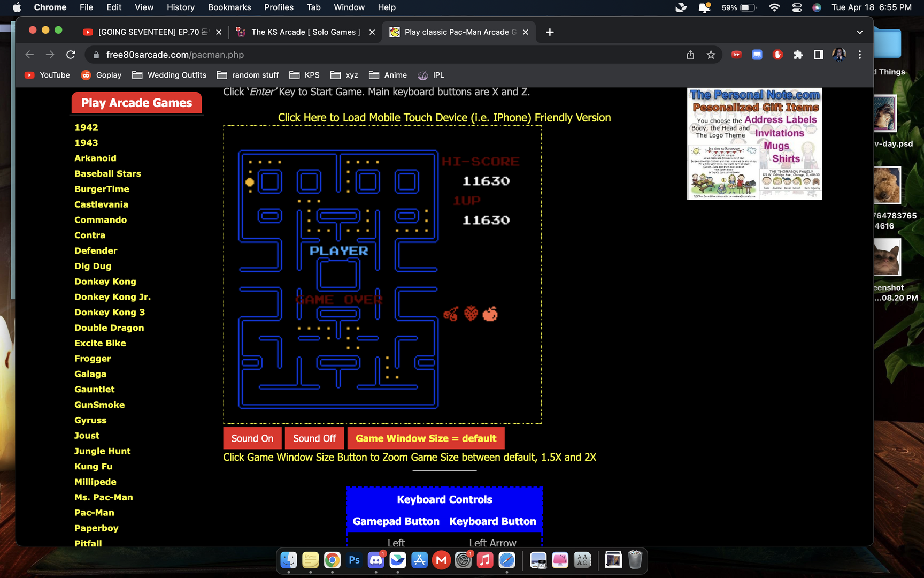Viewport: 924px width, 578px height.
Task: Open the Trash in the Dock
Action: (x=635, y=560)
